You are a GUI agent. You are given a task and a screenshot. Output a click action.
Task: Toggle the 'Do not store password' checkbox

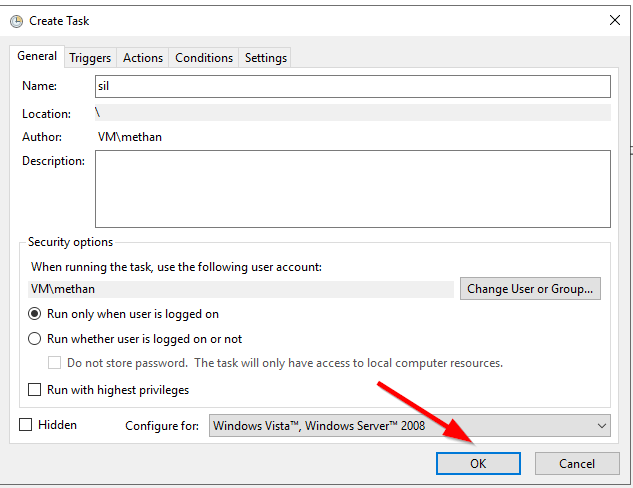[x=56, y=363]
